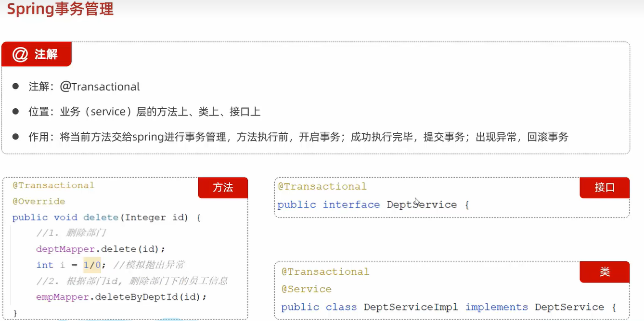Click the @Override annotation line
This screenshot has width=644, height=321.
point(39,201)
